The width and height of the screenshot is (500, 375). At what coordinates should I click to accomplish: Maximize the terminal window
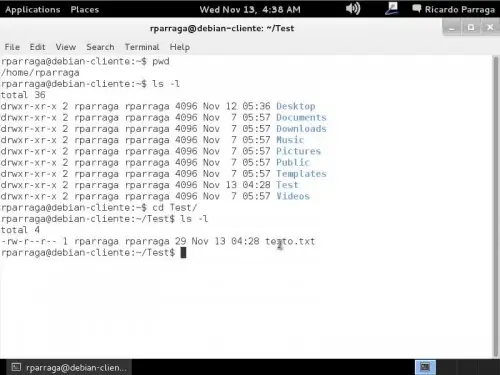click(x=471, y=28)
